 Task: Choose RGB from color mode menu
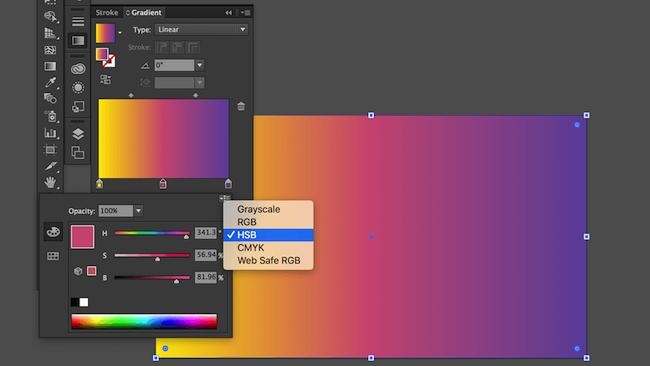pyautogui.click(x=268, y=222)
